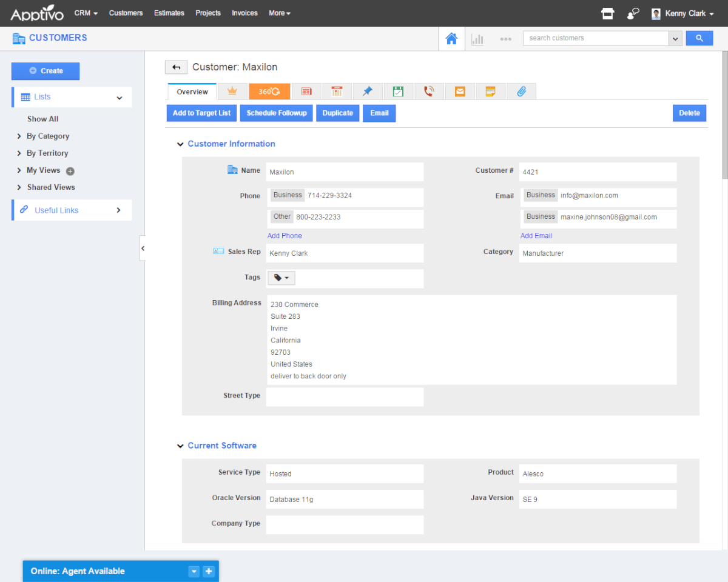Click Show All in Lists
The height and width of the screenshot is (582, 728).
(43, 119)
